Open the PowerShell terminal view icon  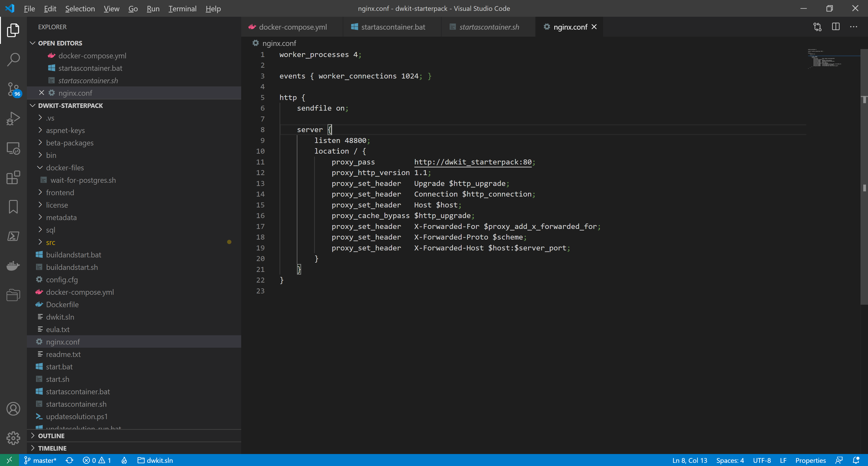click(13, 236)
